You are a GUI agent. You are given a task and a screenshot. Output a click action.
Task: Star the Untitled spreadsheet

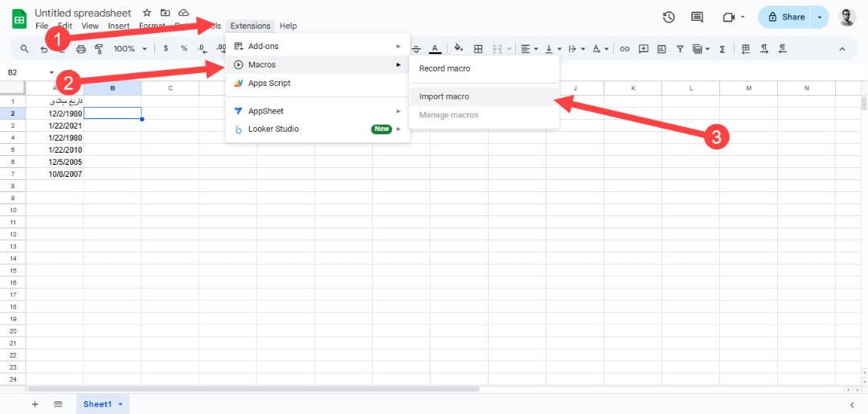[147, 13]
